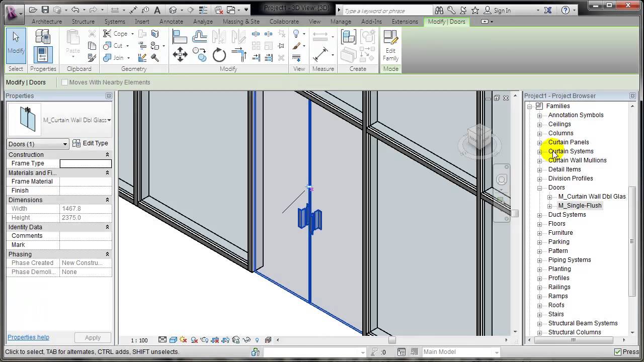Click the 1 : 100 view scale button

click(139, 340)
